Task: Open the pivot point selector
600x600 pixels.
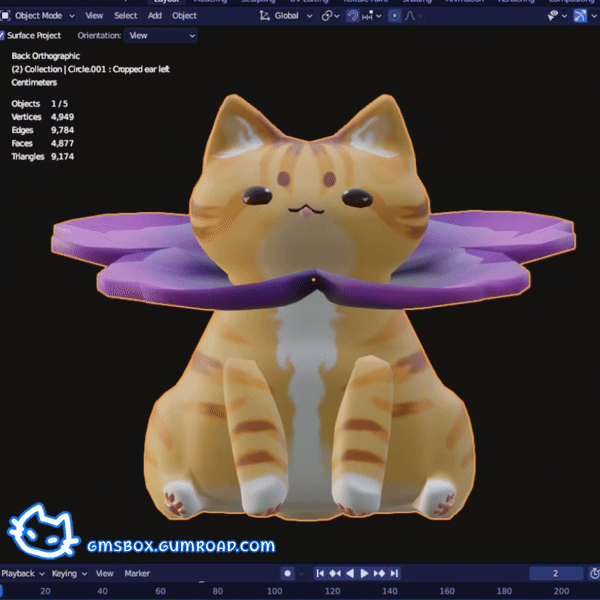Action: coord(330,16)
